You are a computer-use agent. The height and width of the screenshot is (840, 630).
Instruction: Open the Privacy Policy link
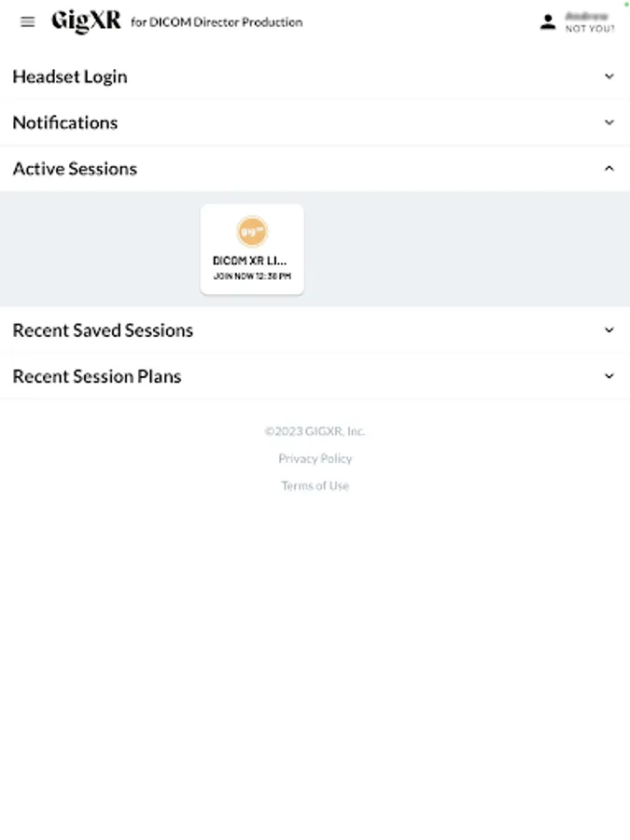click(315, 458)
